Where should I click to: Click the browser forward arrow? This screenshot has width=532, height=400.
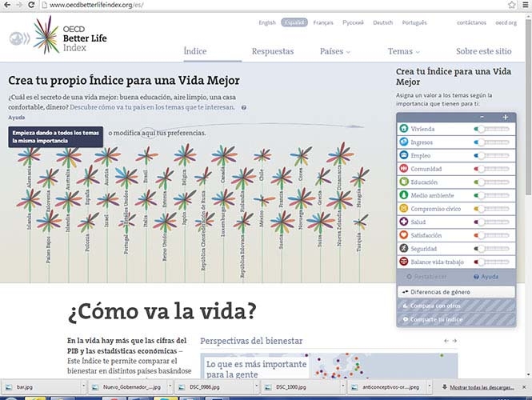[18, 5]
